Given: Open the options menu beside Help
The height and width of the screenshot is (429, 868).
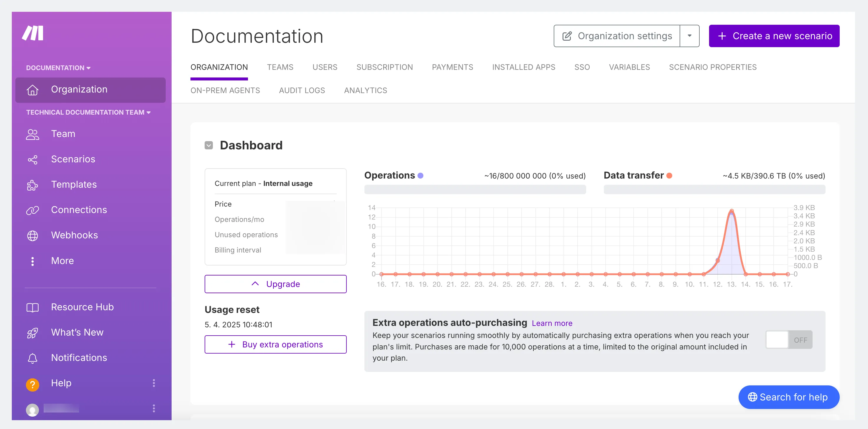Looking at the screenshot, I should [154, 383].
